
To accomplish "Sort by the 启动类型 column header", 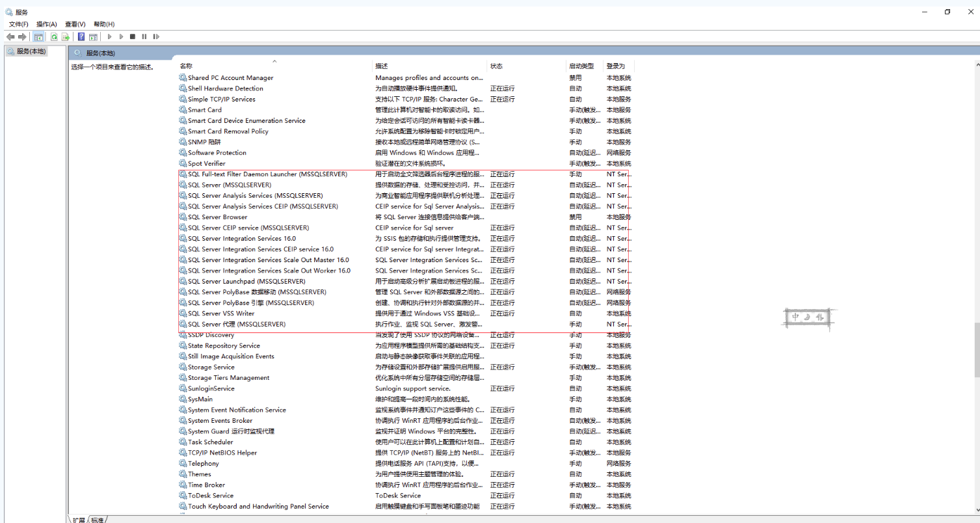I will 581,66.
